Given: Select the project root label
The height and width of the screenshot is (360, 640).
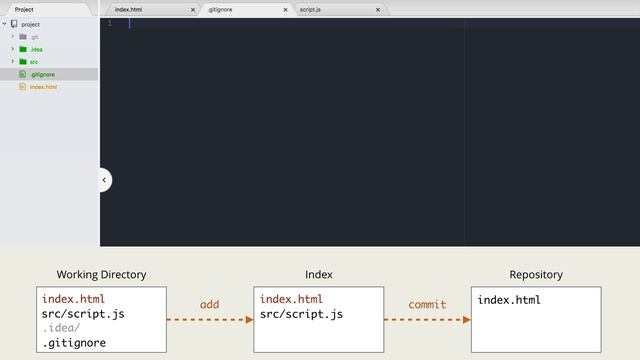Looking at the screenshot, I should (x=31, y=24).
